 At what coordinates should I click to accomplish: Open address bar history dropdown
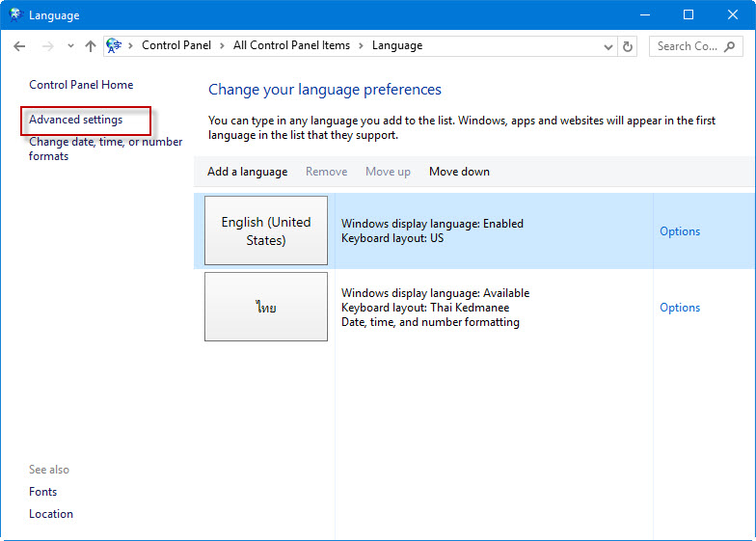pos(607,46)
